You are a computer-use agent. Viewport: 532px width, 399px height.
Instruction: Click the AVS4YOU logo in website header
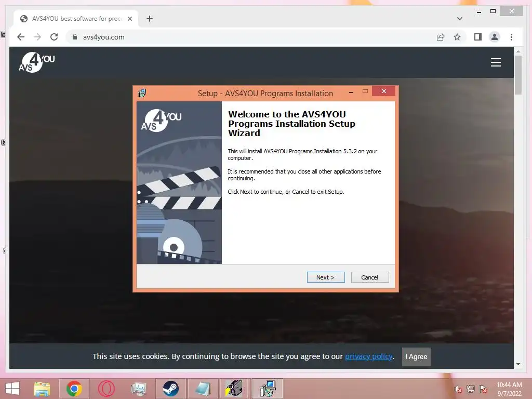tap(37, 62)
